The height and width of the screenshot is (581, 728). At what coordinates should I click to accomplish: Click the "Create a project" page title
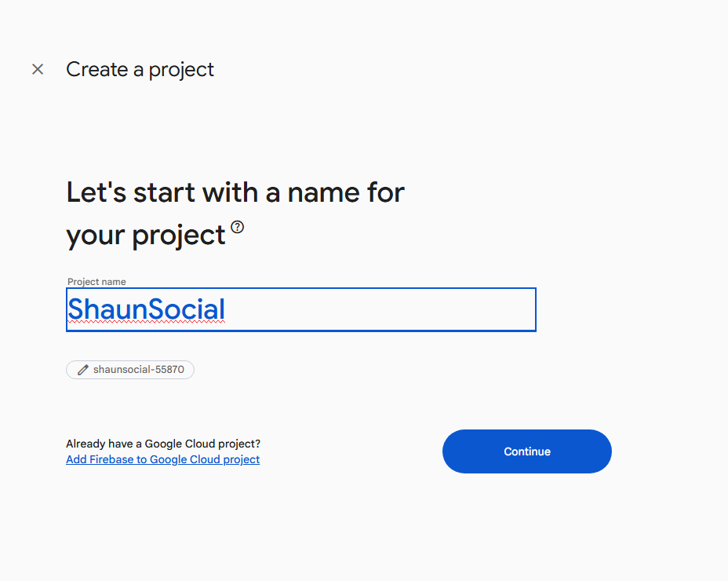click(x=140, y=69)
